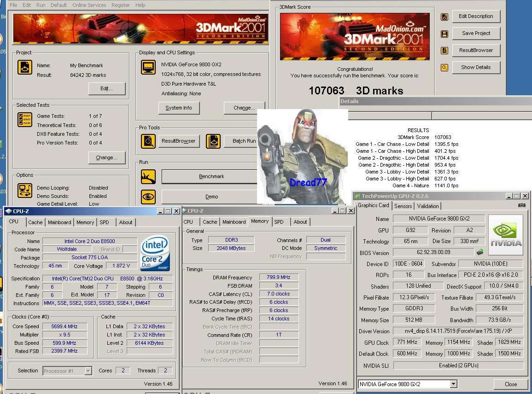The height and width of the screenshot is (394, 532).
Task: Click the Graphics Card tab in GPU-Z
Action: coord(373,205)
